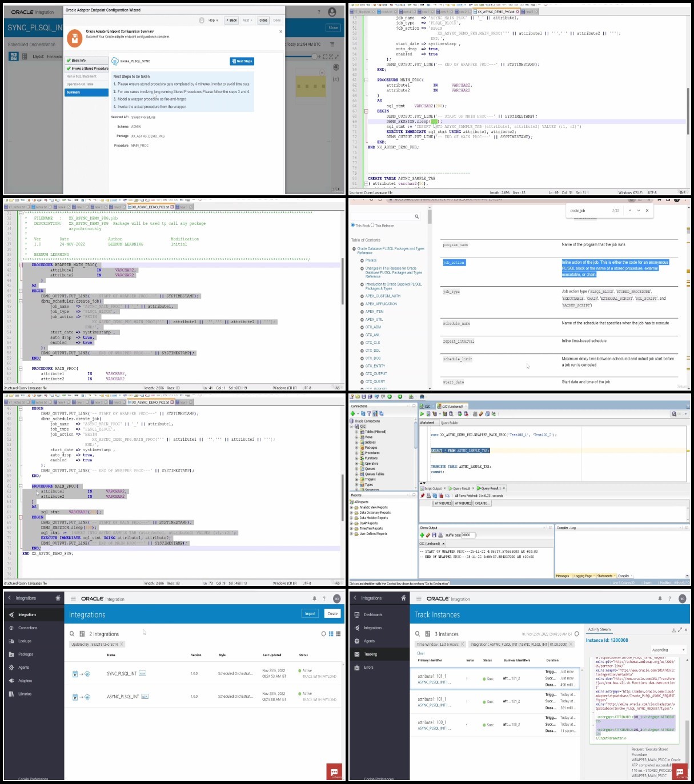
Task: Open the notifications bell on the Integrations page
Action: click(314, 598)
